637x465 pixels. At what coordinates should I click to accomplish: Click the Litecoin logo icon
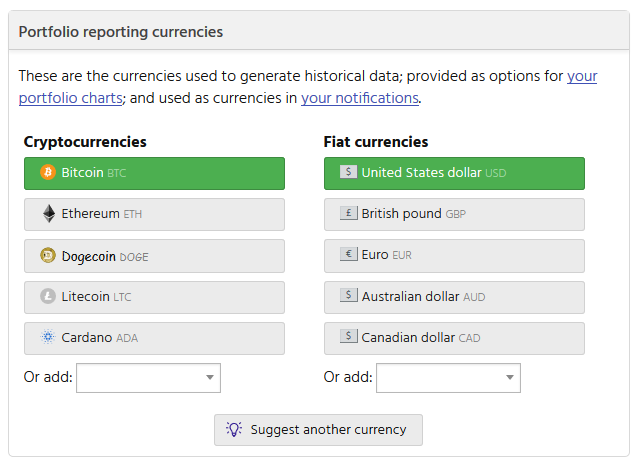click(48, 297)
